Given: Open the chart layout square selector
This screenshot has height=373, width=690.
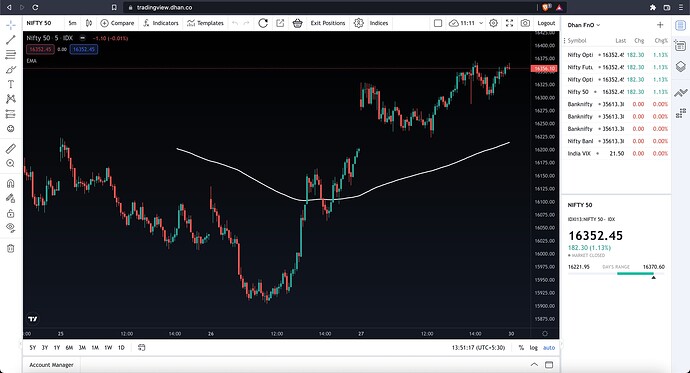Looking at the screenshot, I should (438, 23).
